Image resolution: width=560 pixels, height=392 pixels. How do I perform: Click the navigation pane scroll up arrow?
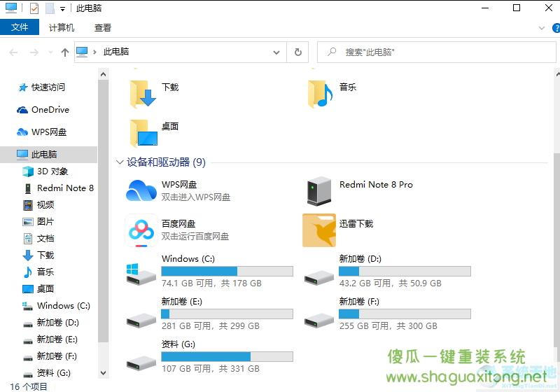(x=103, y=74)
